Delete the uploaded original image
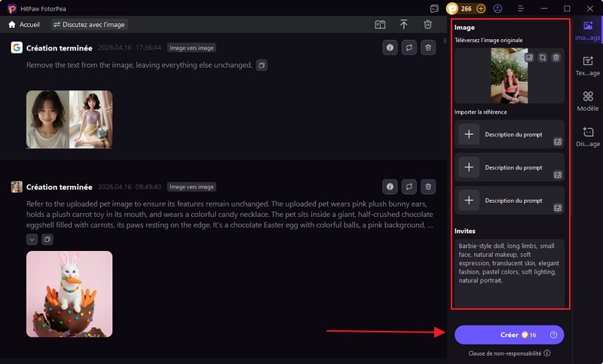Viewport: 603px width, 364px height. click(556, 57)
